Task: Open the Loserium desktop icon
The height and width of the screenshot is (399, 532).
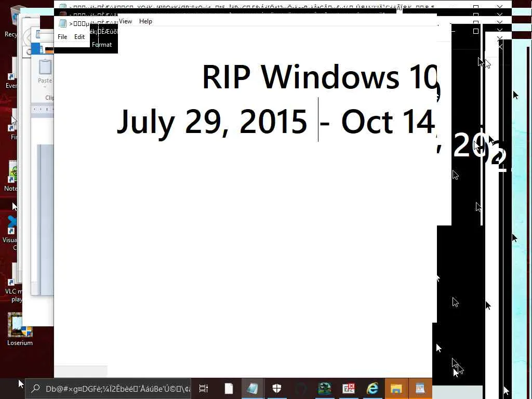Action: point(20,329)
